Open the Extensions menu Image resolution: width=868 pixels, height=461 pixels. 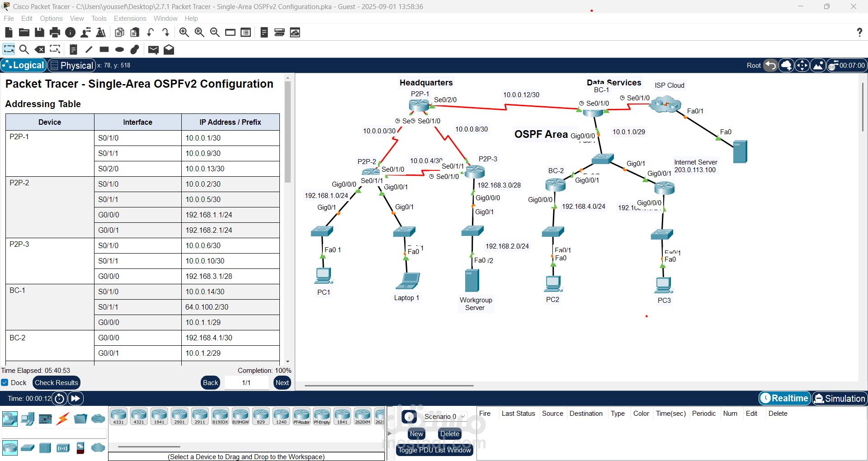pyautogui.click(x=130, y=19)
